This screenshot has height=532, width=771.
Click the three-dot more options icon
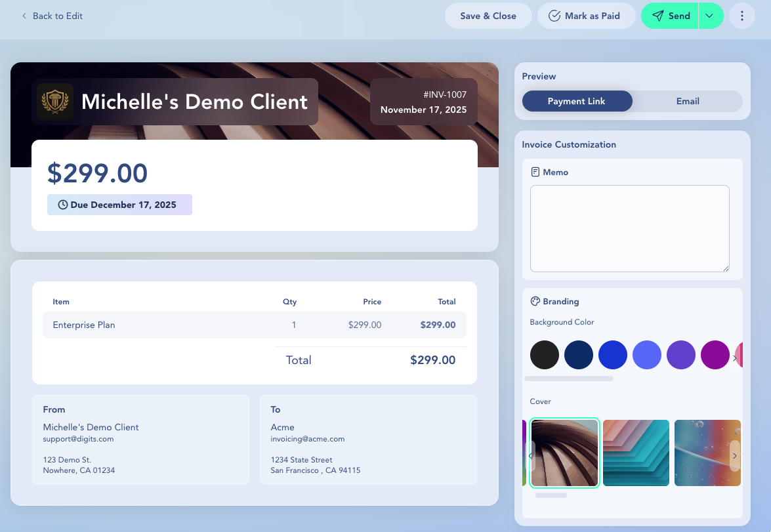(742, 16)
